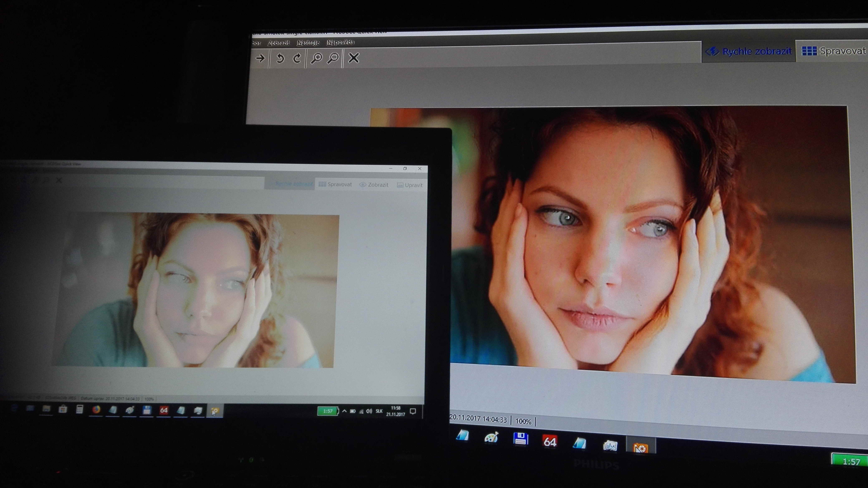Click the black X delete icon in toolbar
Image resolution: width=868 pixels, height=488 pixels.
click(x=353, y=58)
